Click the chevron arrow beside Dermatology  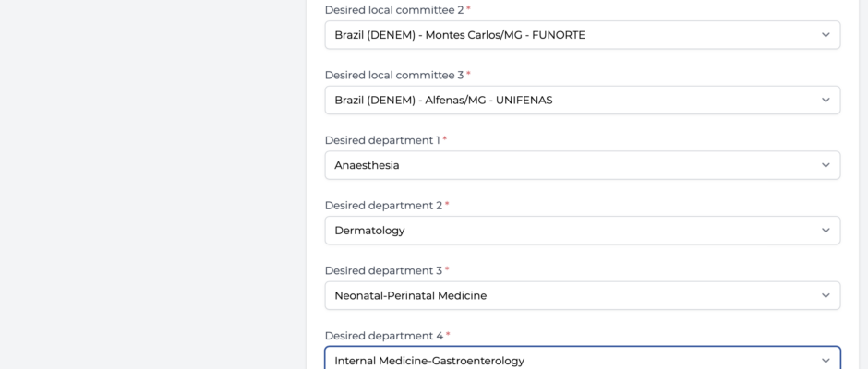pos(826,231)
